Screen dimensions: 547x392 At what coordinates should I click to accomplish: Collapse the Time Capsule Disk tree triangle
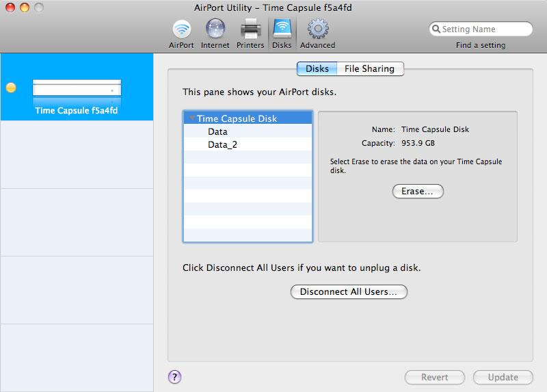tap(192, 118)
